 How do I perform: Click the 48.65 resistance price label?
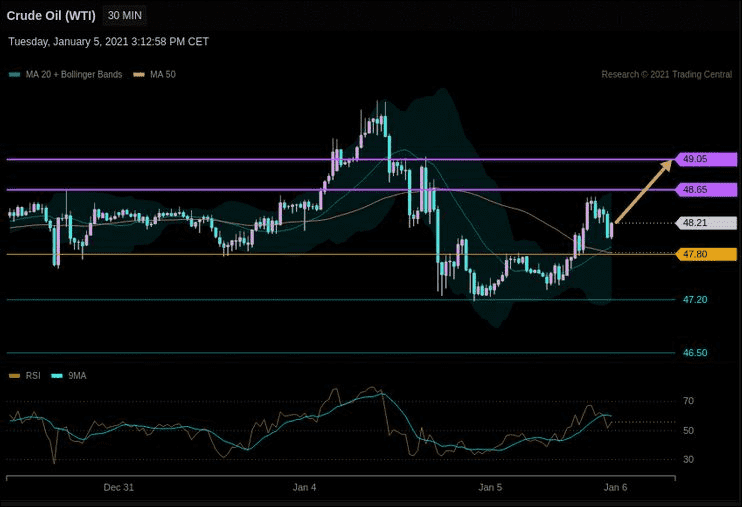pos(706,190)
